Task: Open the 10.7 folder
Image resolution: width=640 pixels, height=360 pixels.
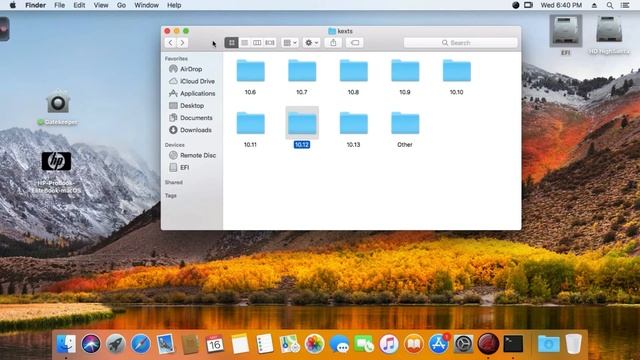Action: tap(302, 71)
